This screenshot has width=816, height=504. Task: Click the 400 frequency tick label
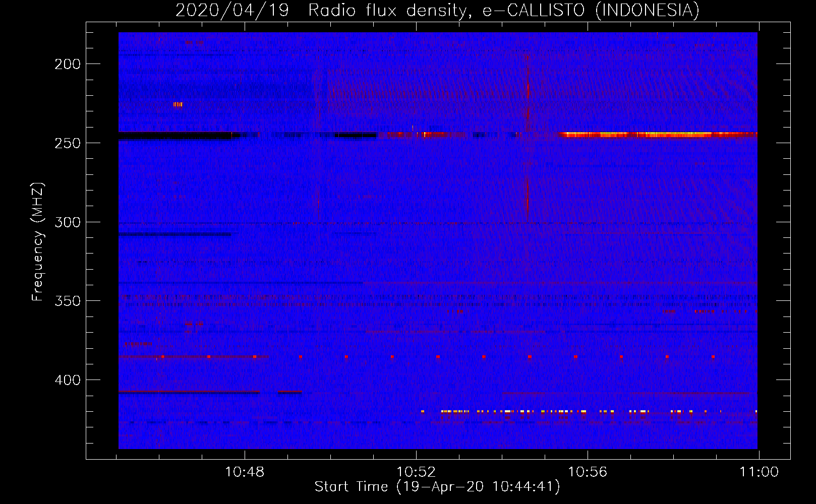pyautogui.click(x=68, y=380)
